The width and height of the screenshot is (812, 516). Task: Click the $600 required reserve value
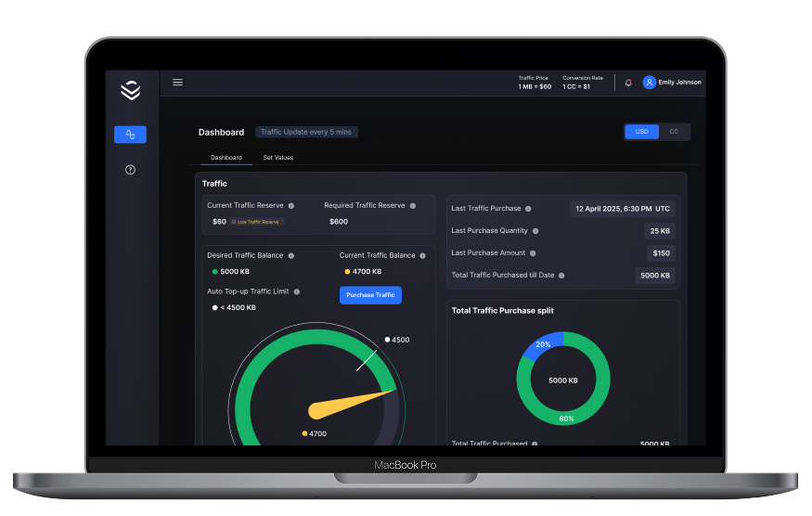coord(339,222)
